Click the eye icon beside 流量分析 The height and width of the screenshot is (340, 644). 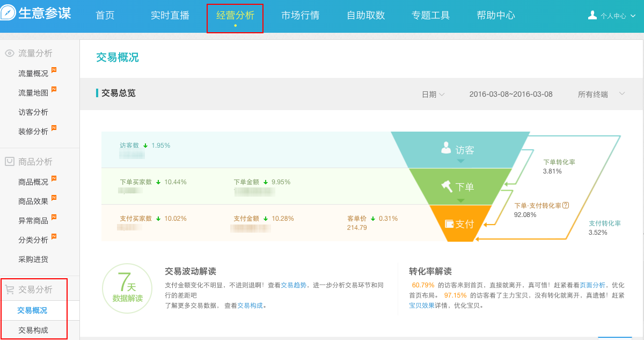[10, 53]
